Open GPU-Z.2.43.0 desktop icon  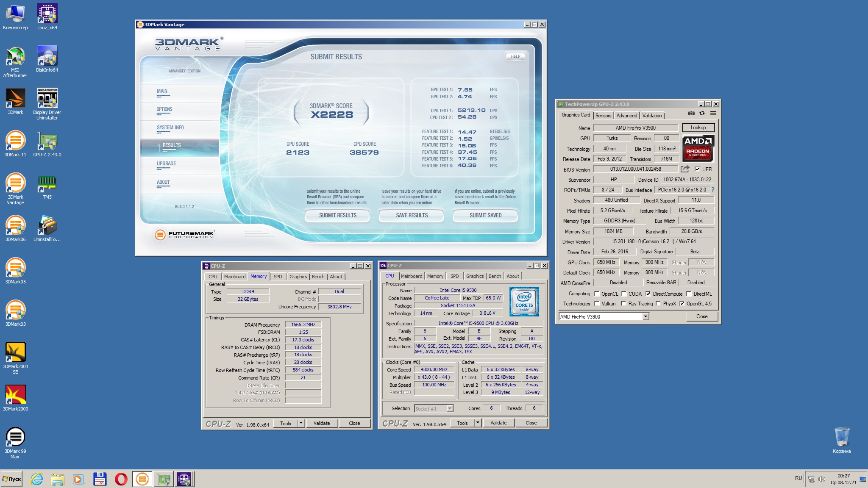click(x=47, y=144)
